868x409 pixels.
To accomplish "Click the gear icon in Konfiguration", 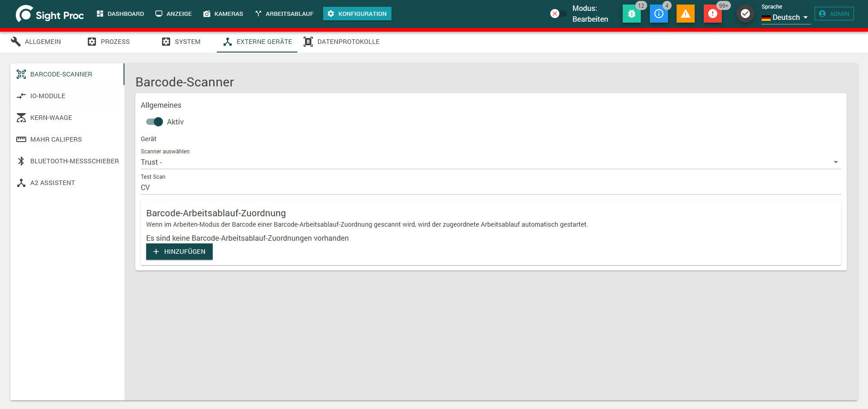I will point(331,14).
